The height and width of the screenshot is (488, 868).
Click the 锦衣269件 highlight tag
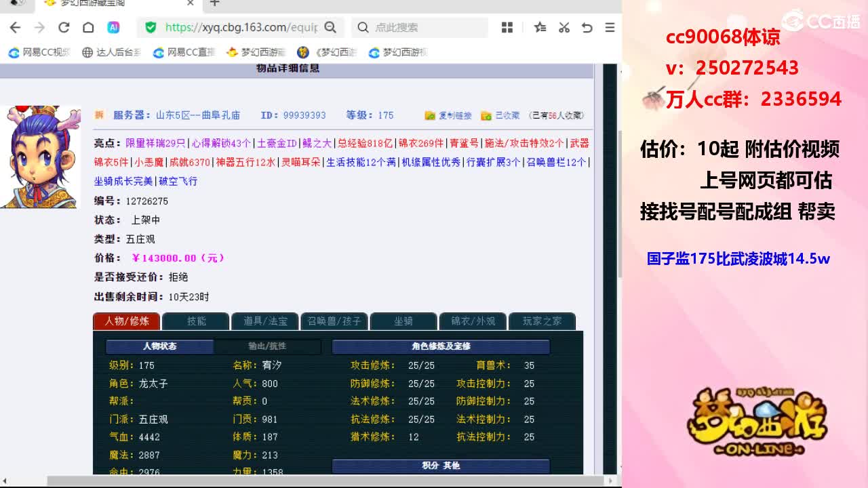click(x=420, y=143)
